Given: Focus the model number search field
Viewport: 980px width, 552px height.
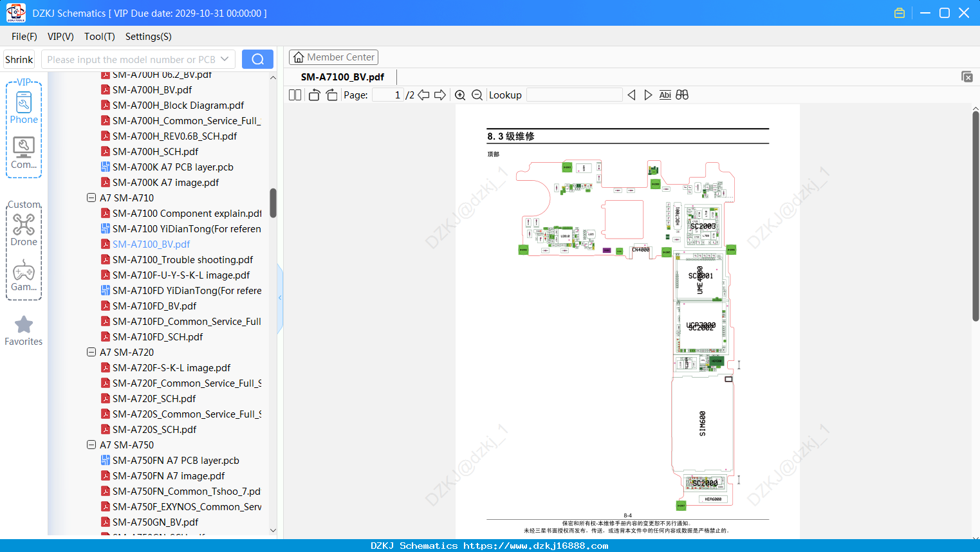Looking at the screenshot, I should pos(131,59).
